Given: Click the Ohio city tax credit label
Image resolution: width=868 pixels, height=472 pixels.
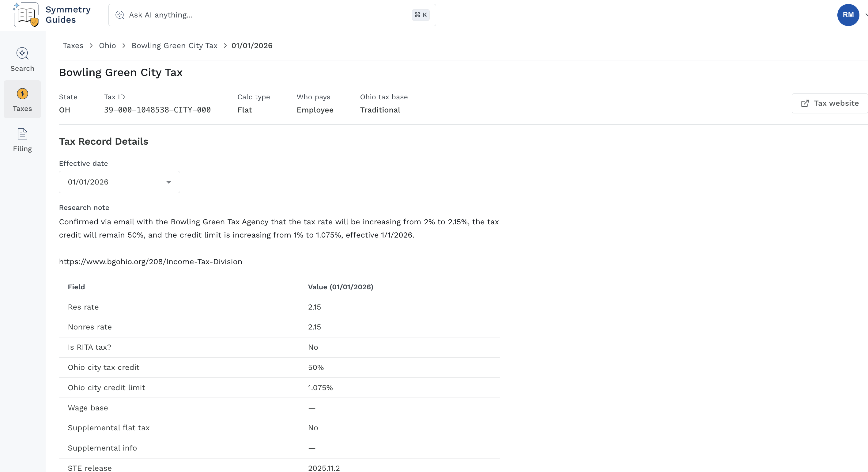Looking at the screenshot, I should click(x=104, y=367).
